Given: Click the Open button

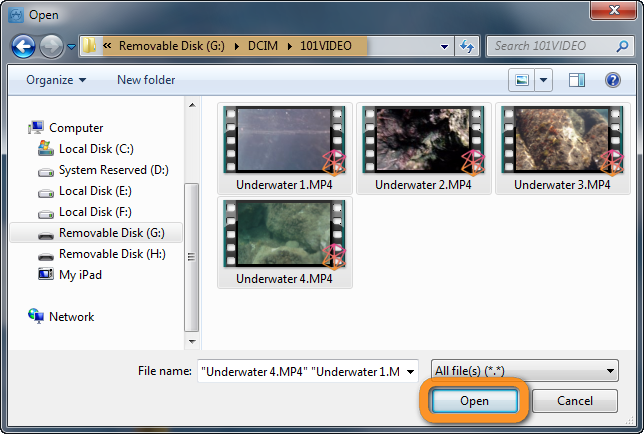Looking at the screenshot, I should pos(474,401).
